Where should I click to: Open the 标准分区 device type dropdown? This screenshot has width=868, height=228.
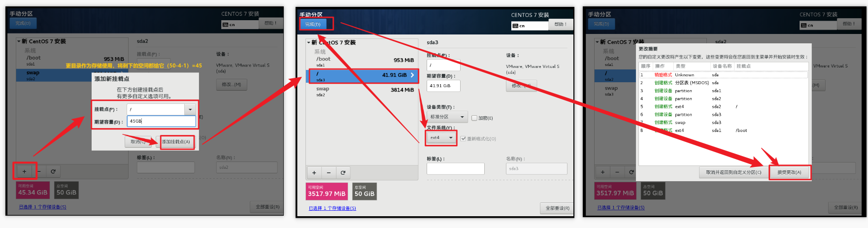click(447, 117)
